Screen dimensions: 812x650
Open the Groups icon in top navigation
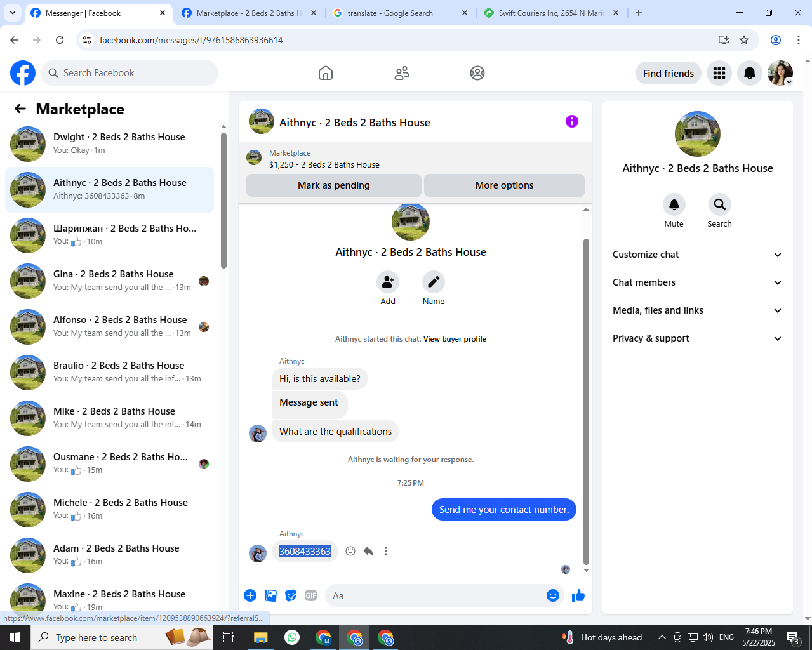pos(477,73)
